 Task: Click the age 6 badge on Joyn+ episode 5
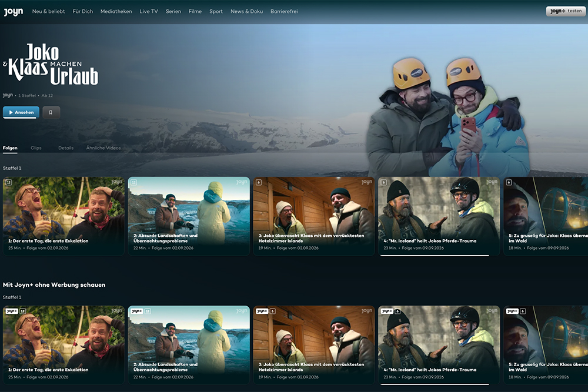coord(523,311)
